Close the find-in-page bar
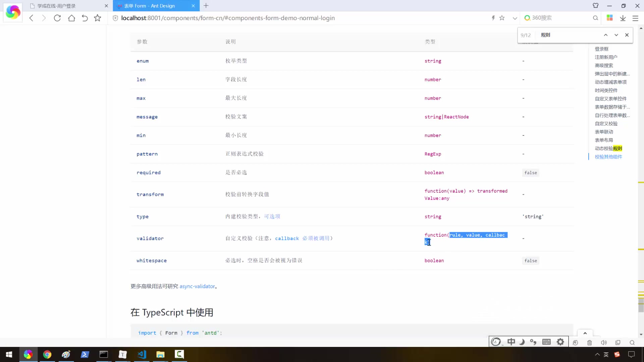 pyautogui.click(x=627, y=35)
